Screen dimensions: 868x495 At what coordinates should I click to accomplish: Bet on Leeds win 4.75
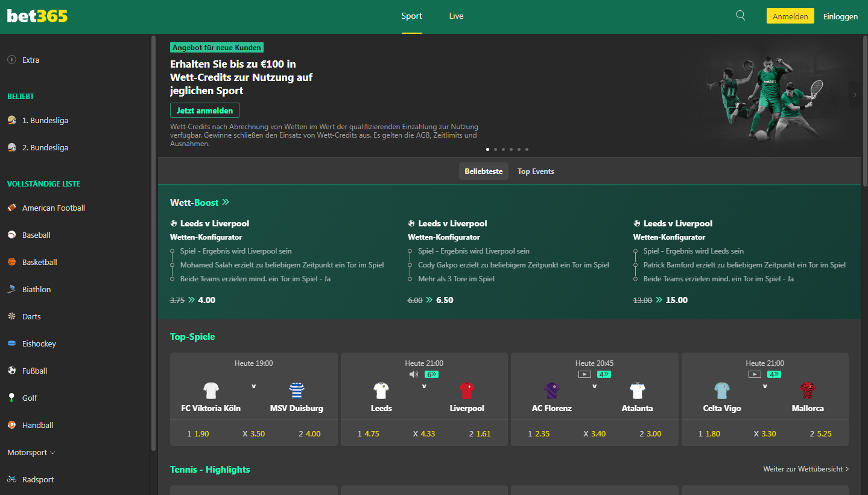tap(369, 433)
